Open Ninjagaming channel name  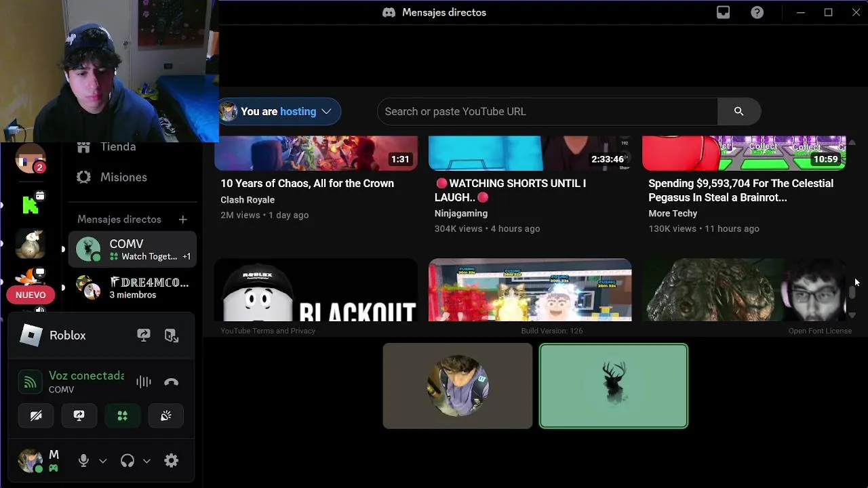click(x=461, y=213)
